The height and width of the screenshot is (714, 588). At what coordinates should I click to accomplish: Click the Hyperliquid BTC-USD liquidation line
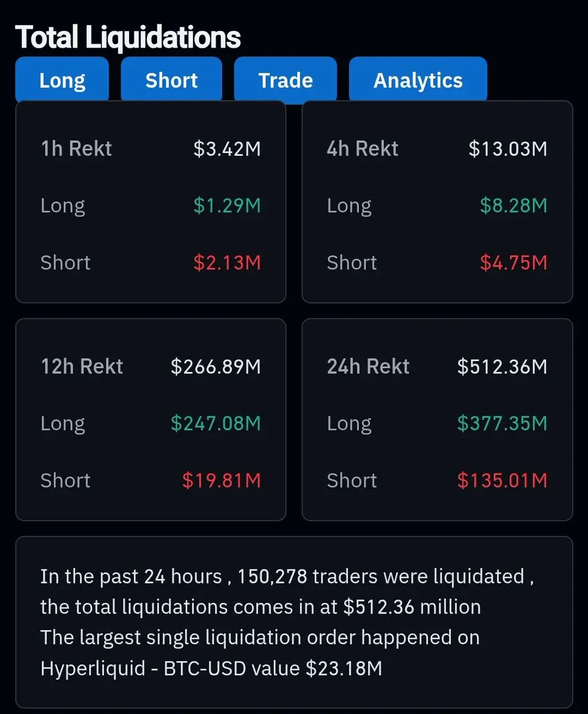click(x=211, y=668)
